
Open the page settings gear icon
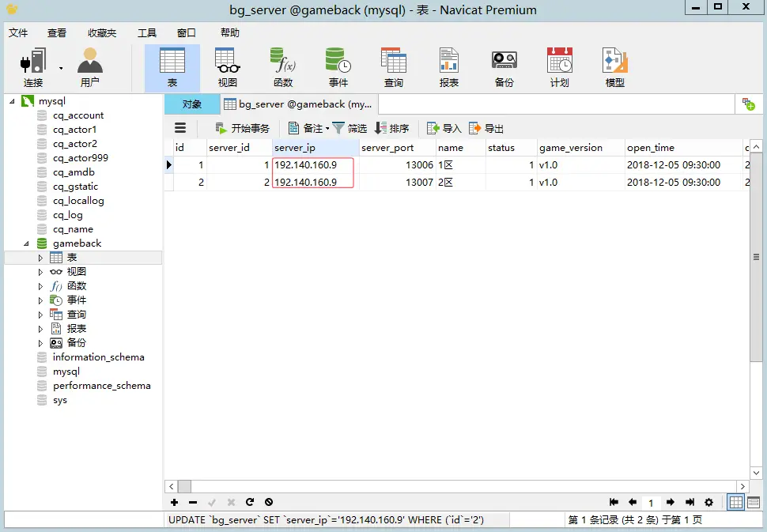(708, 502)
